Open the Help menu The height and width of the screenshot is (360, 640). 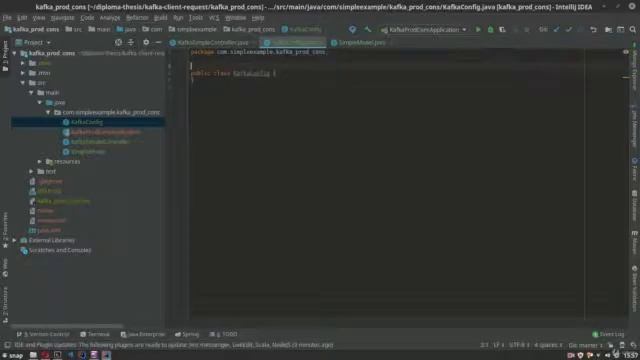point(258,18)
